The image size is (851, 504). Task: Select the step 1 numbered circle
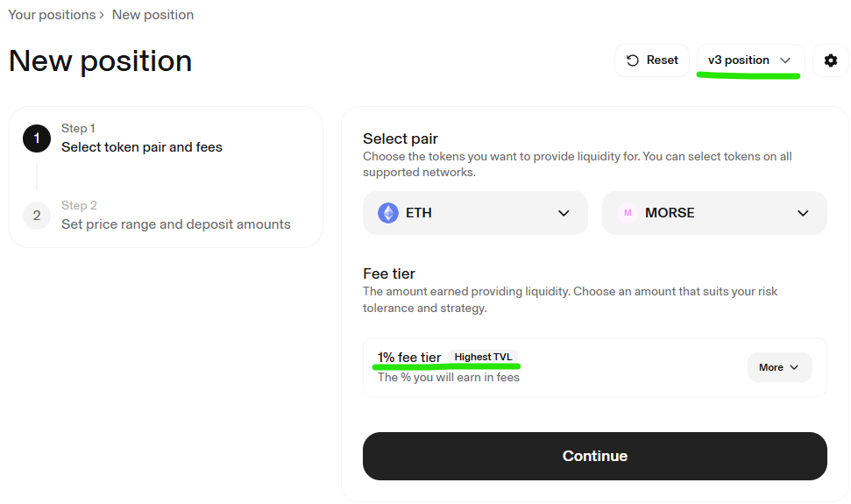(37, 138)
